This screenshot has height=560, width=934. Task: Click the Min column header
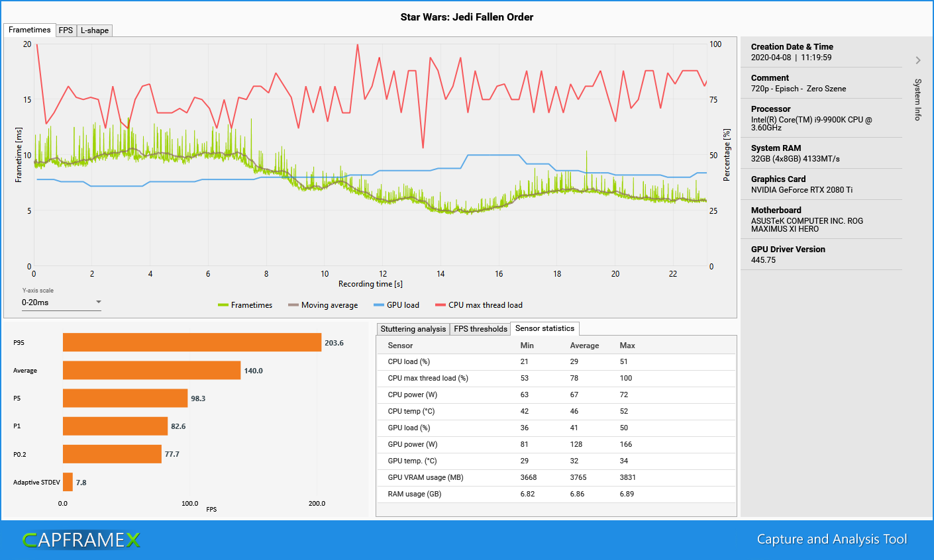tap(527, 346)
